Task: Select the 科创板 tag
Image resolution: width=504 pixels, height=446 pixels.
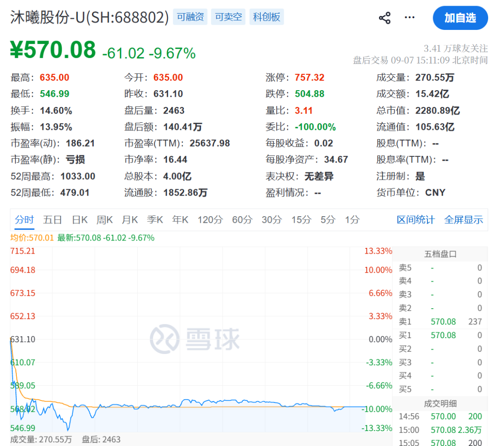Action: pyautogui.click(x=266, y=17)
